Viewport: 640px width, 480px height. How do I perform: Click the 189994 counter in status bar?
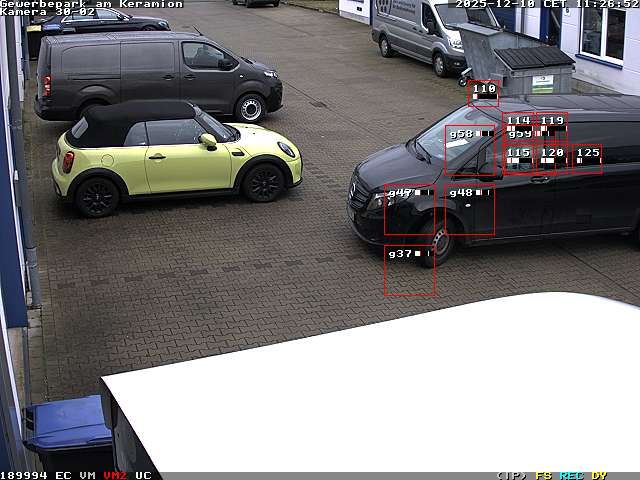point(24,475)
